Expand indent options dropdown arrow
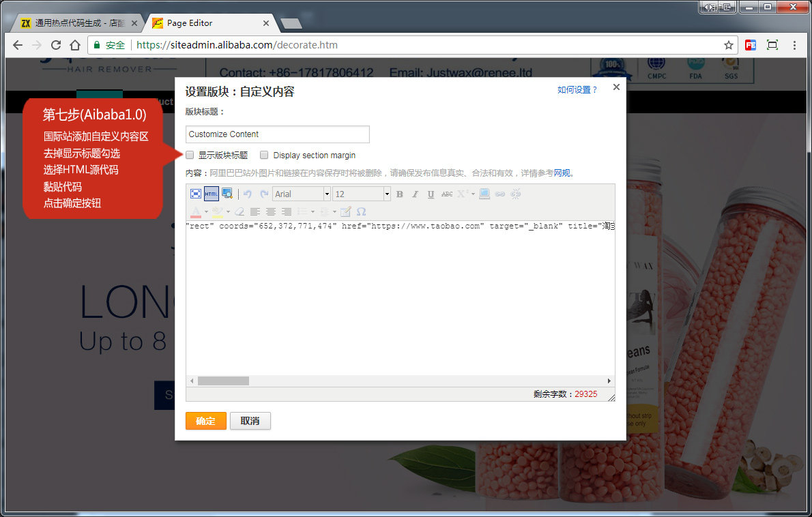Image resolution: width=812 pixels, height=517 pixels. [x=334, y=211]
